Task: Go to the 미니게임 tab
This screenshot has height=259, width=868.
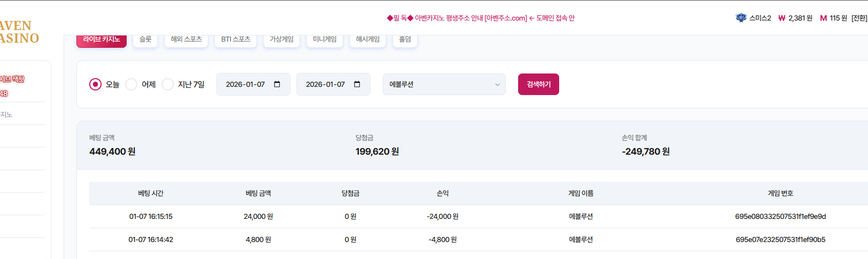Action: [x=324, y=40]
